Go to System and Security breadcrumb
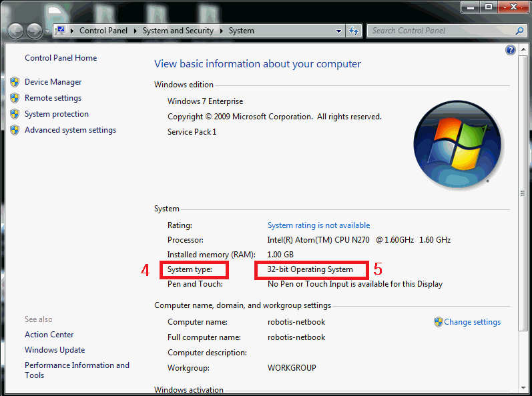Image resolution: width=532 pixels, height=396 pixels. pyautogui.click(x=178, y=31)
